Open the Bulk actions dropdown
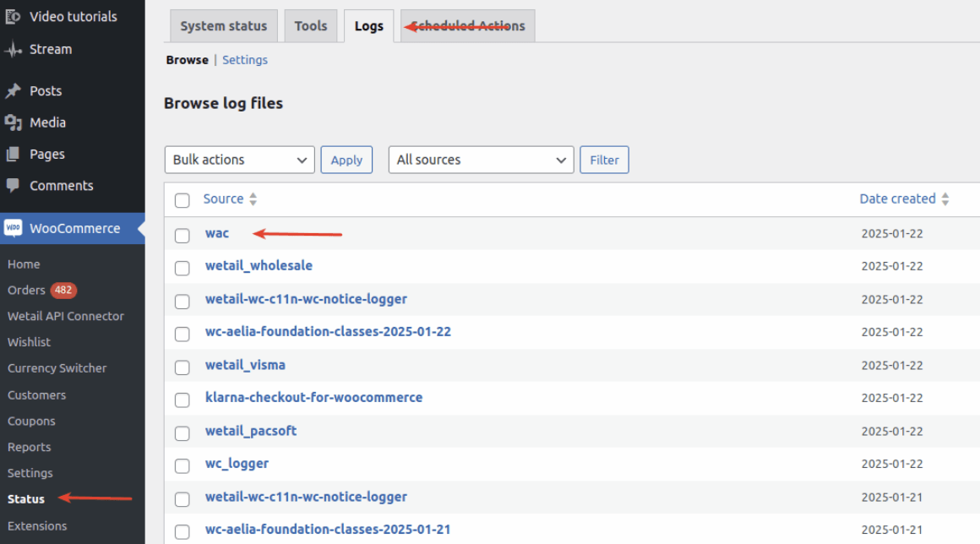The image size is (980, 544). tap(239, 160)
